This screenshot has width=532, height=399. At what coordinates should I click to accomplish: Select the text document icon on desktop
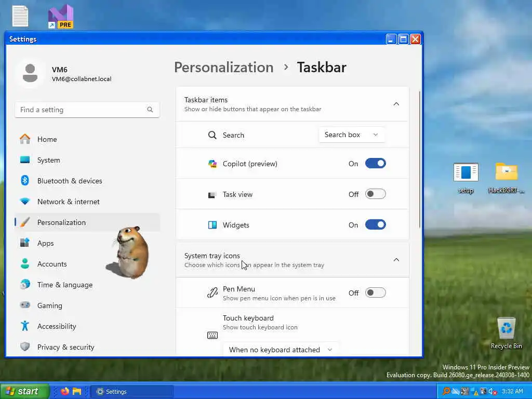pyautogui.click(x=20, y=16)
